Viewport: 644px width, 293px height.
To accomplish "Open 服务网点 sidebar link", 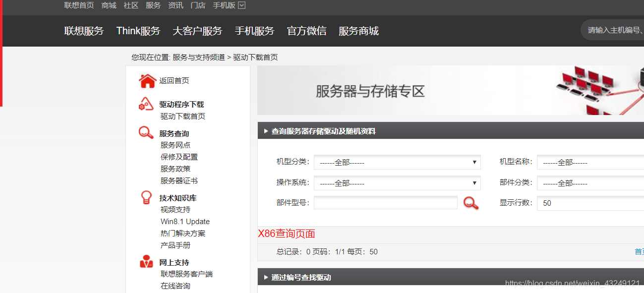I will (175, 145).
